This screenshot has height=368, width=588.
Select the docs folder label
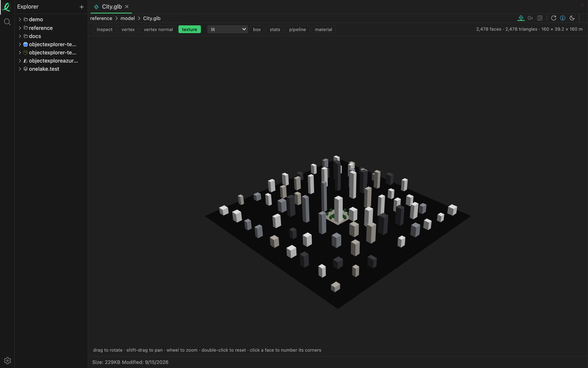pyautogui.click(x=35, y=36)
